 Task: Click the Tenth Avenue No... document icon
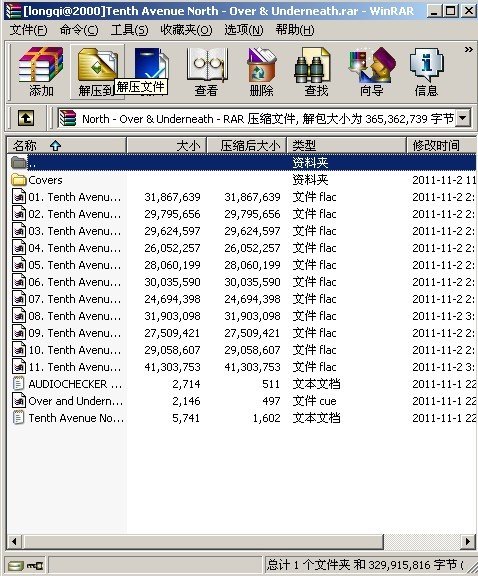point(19,418)
